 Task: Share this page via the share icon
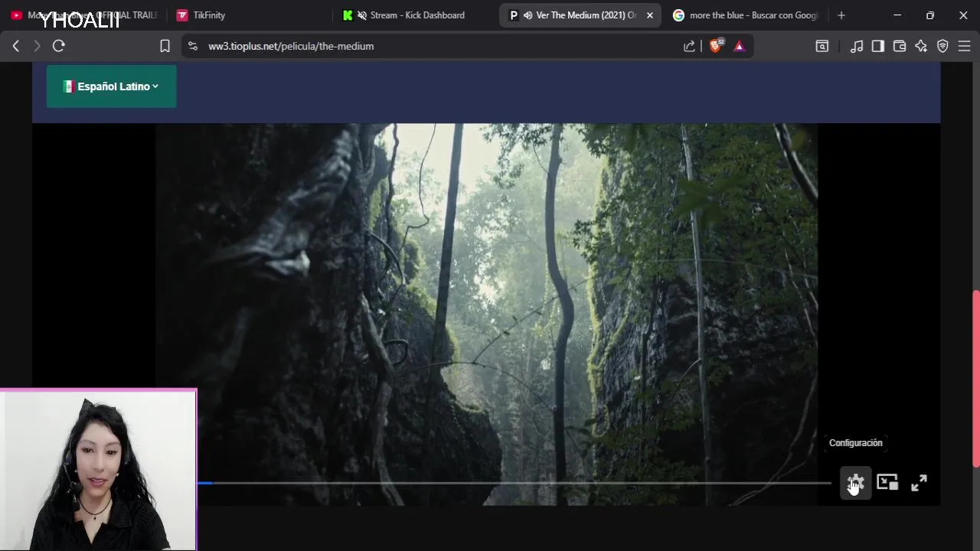689,46
